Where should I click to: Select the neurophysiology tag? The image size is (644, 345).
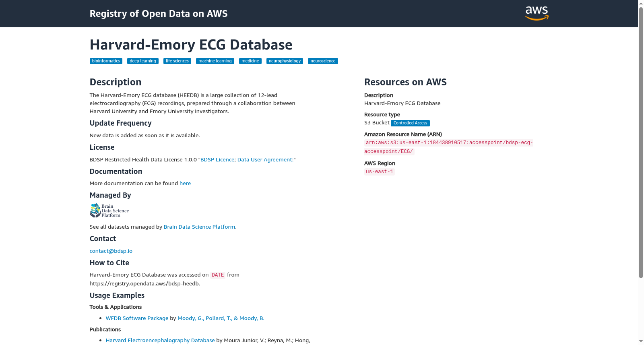click(285, 61)
